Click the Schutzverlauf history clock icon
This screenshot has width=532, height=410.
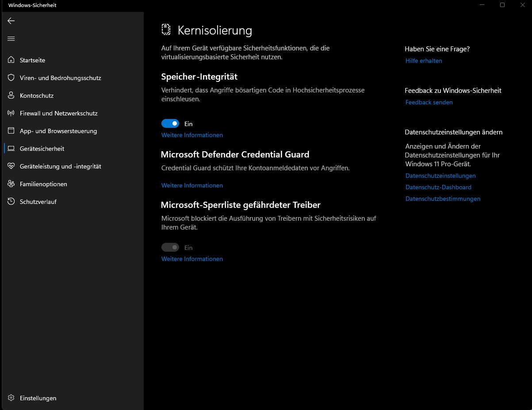pos(11,201)
